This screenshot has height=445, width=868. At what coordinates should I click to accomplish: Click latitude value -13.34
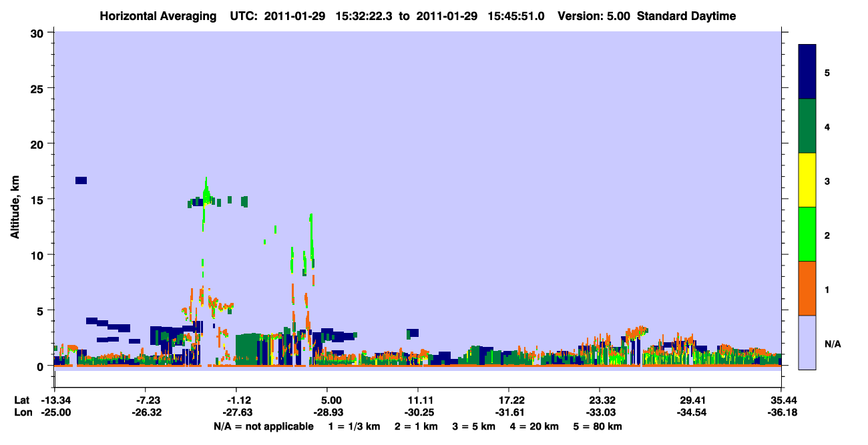[x=55, y=400]
